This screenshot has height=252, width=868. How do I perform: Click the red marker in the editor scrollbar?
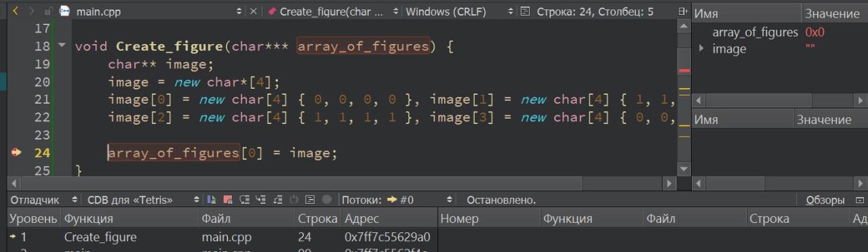point(684,70)
